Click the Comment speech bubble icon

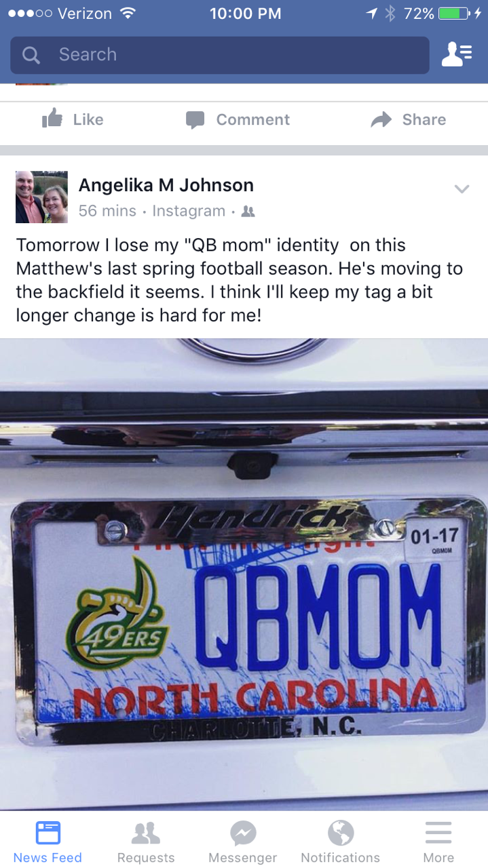[x=195, y=120]
